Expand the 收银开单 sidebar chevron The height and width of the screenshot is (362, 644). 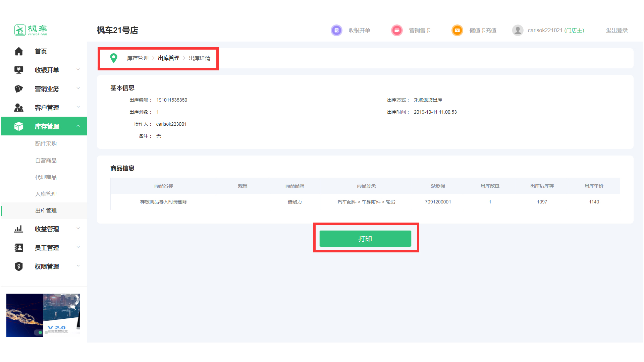click(78, 70)
